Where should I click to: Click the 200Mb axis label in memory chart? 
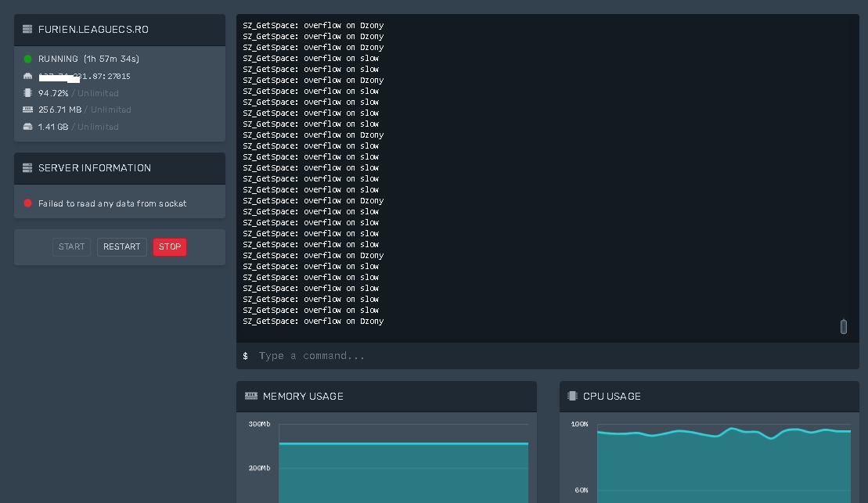click(x=259, y=468)
